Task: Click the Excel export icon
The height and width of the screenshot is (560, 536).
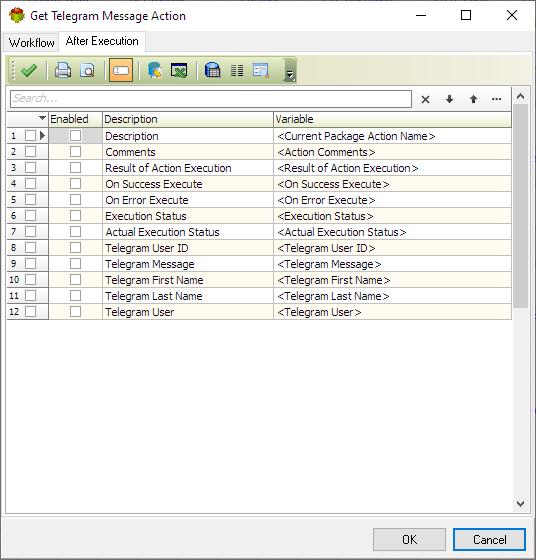Action: click(179, 70)
